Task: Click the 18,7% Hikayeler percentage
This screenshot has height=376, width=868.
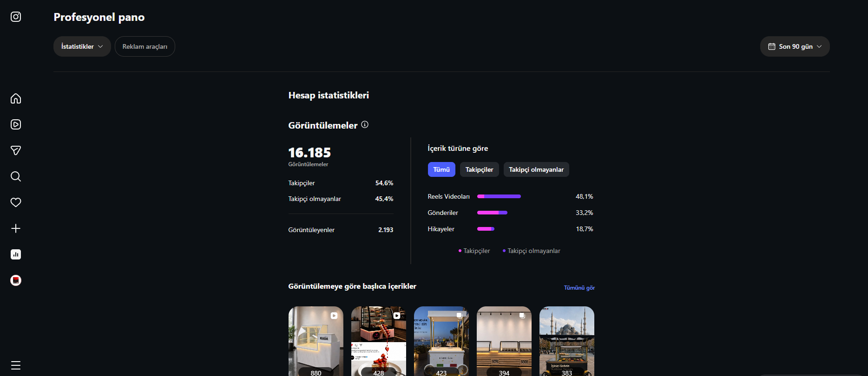Action: pos(585,229)
